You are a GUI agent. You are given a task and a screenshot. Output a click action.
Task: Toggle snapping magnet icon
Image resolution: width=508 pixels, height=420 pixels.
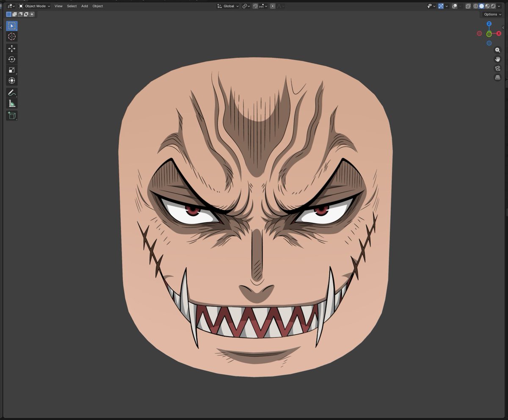(x=255, y=6)
